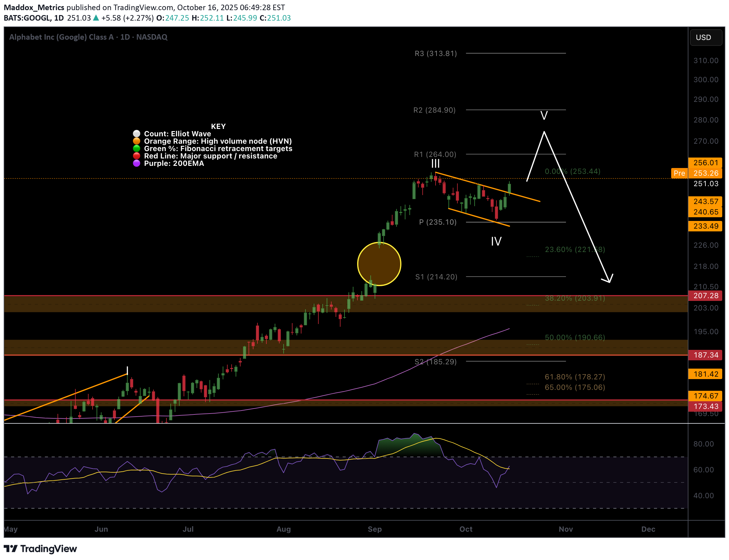Click the green Fibonacci legend dot
Viewport: 729px width, 560px height.
click(137, 148)
